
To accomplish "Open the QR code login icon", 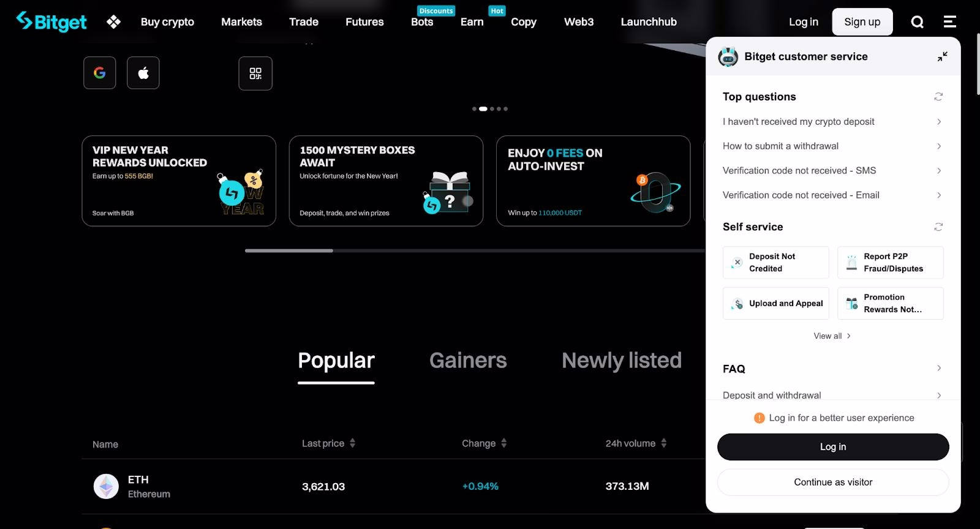I will pyautogui.click(x=255, y=73).
